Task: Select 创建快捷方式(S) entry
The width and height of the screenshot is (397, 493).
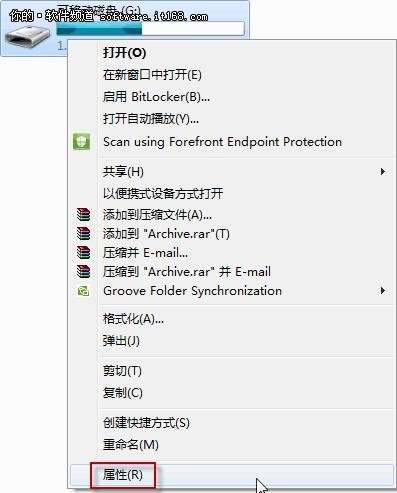Action: pos(146,423)
